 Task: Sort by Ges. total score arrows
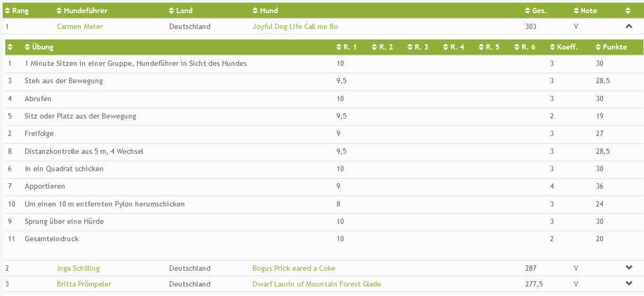coord(527,11)
